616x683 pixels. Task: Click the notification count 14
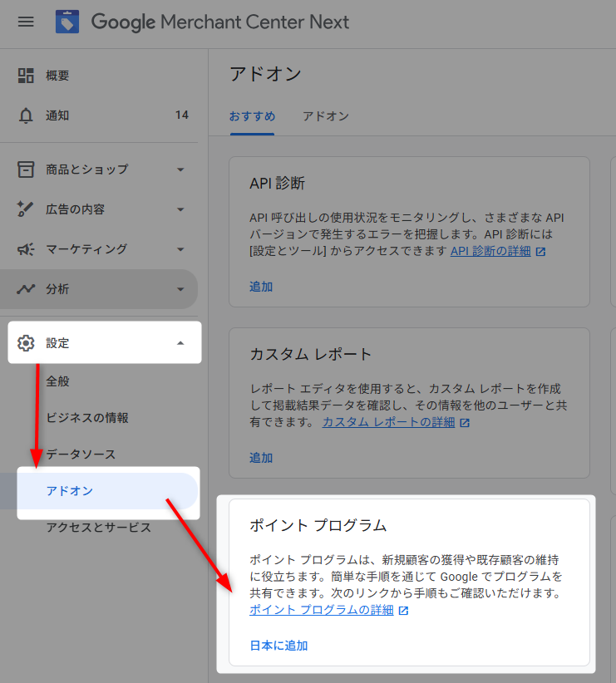(x=182, y=115)
